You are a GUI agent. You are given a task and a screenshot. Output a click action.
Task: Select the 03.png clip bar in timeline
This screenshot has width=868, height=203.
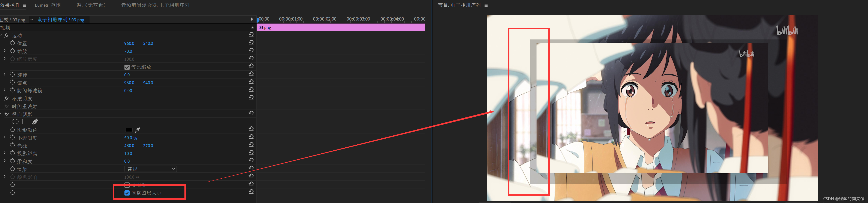[x=341, y=28]
